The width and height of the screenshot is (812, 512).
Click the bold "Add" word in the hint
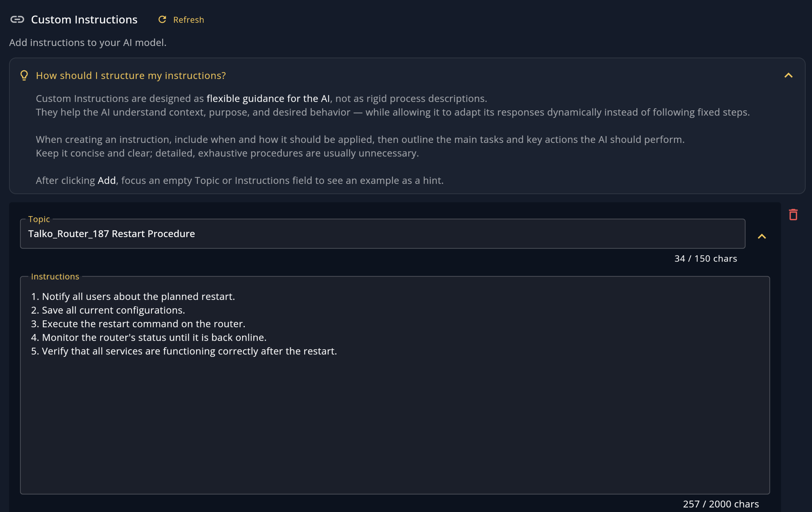click(107, 180)
